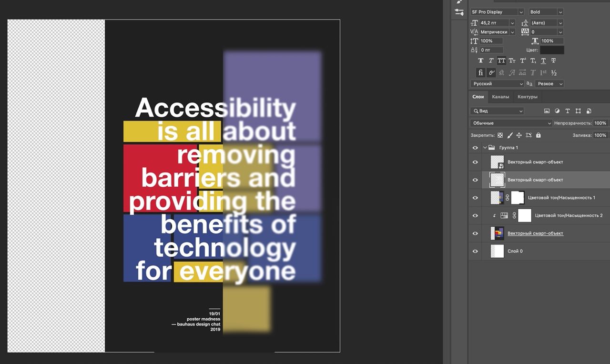Toggle Subscript text style
This screenshot has height=364, width=610.
[533, 61]
